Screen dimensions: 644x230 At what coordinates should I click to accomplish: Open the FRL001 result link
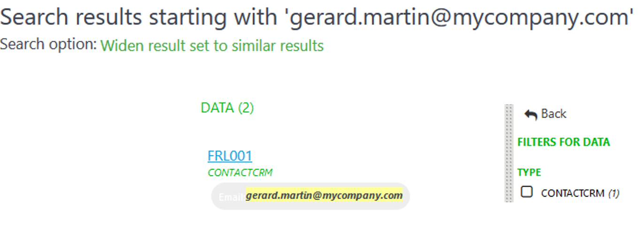(x=230, y=156)
